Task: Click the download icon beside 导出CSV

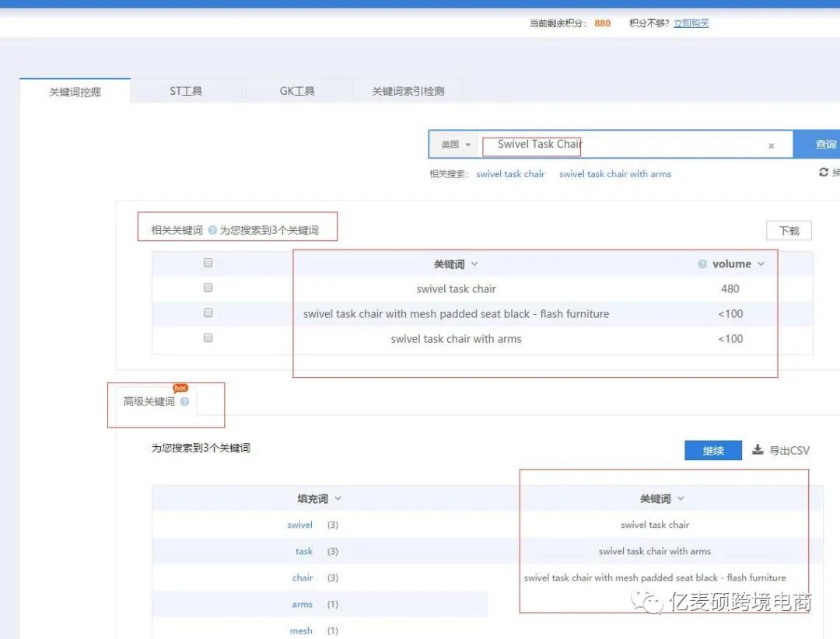Action: coord(758,450)
